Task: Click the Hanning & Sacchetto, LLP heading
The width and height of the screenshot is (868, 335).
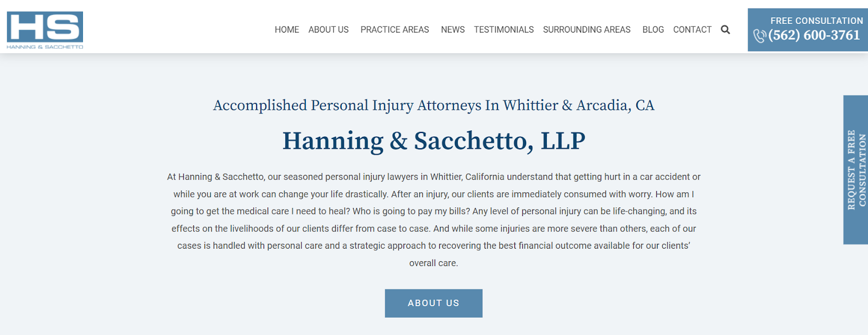Action: point(433,141)
